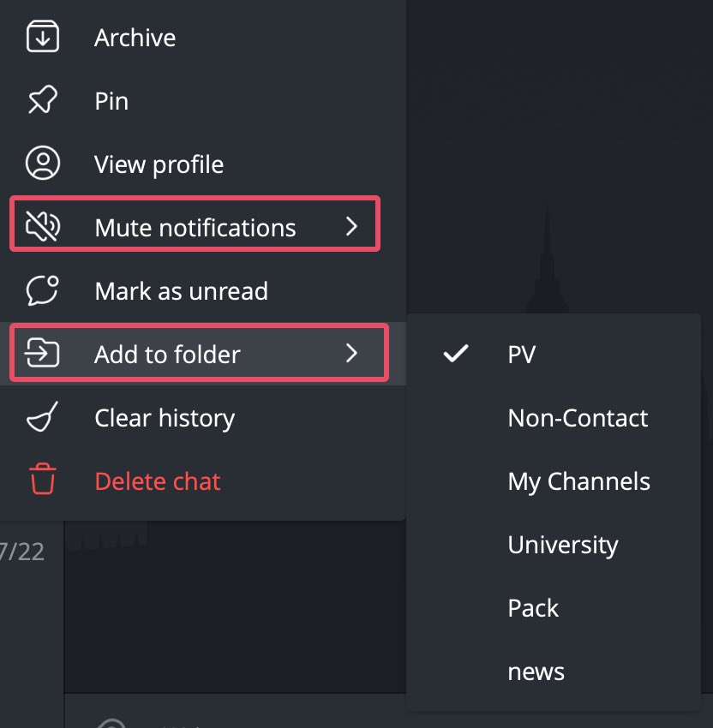Add chat to My Channels folder

tap(554, 481)
